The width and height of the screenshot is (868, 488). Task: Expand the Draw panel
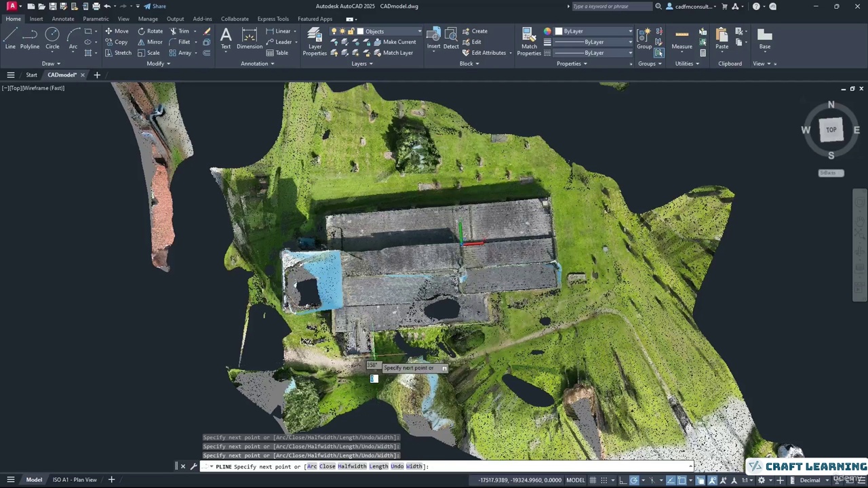50,64
